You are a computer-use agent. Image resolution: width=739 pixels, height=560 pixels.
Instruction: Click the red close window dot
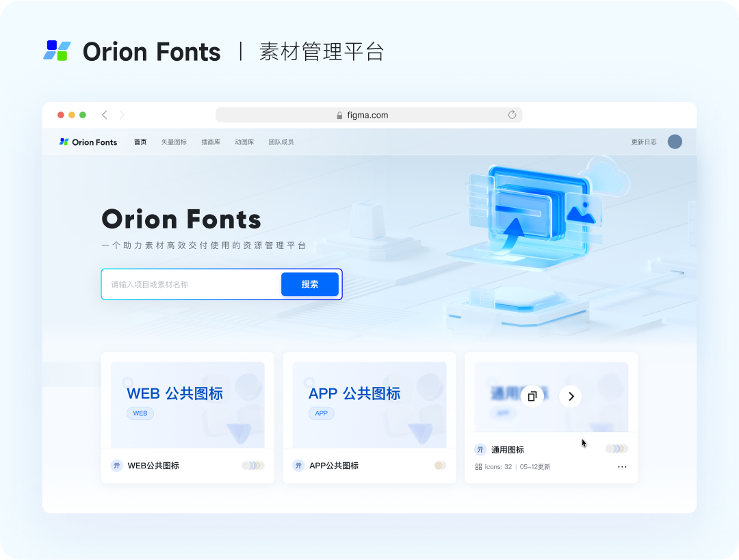pyautogui.click(x=61, y=115)
